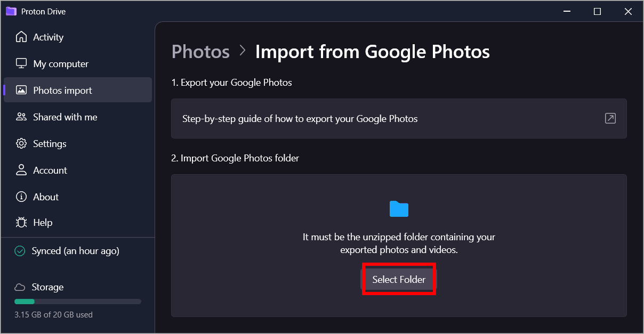Click the Proton Drive window title
This screenshot has height=334, width=644.
pyautogui.click(x=44, y=11)
